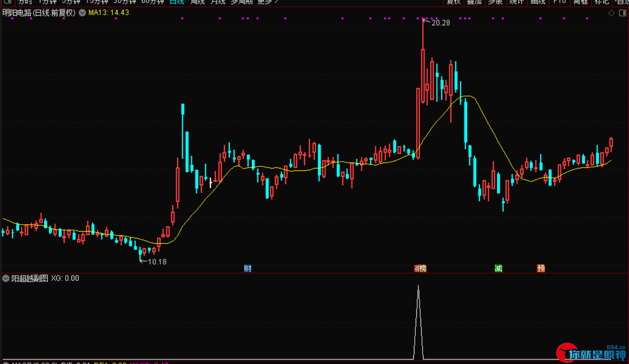Open the 多周期 multi-period tab
Screen dimensions: 629x364
(x=241, y=2)
